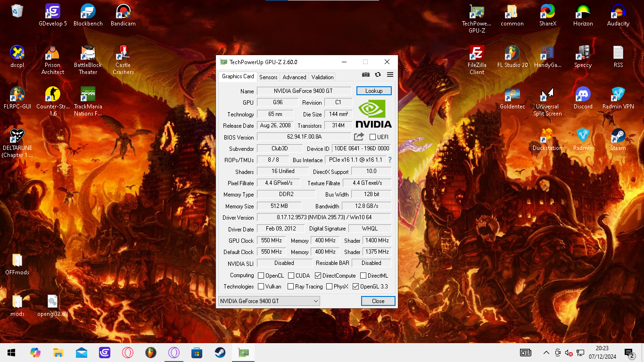Image resolution: width=644 pixels, height=362 pixels.
Task: Open GDevelop 5 desktop shortcut
Action: pyautogui.click(x=53, y=15)
